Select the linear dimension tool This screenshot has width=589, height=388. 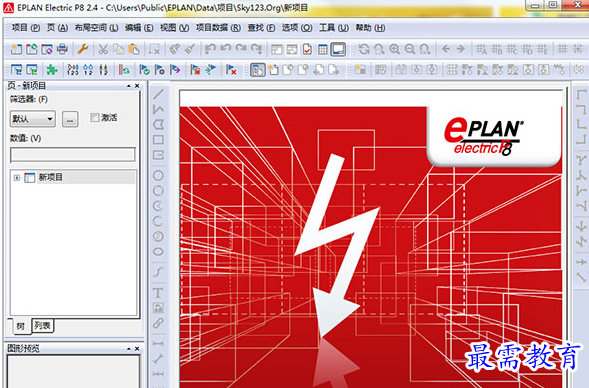tap(158, 344)
